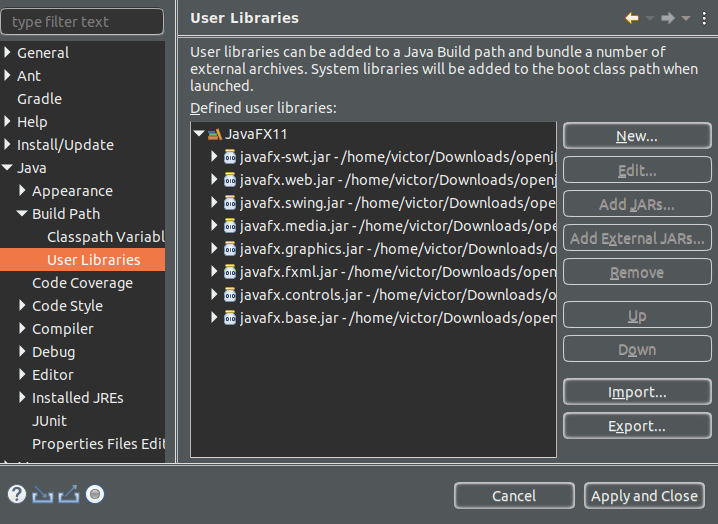This screenshot has height=524, width=718.
Task: Click the javafx.base.jar jar icon
Action: (230, 318)
